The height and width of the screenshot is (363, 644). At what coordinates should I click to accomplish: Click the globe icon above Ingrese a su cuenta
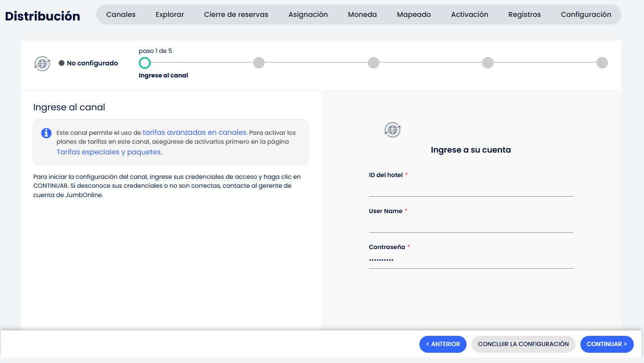click(x=392, y=130)
